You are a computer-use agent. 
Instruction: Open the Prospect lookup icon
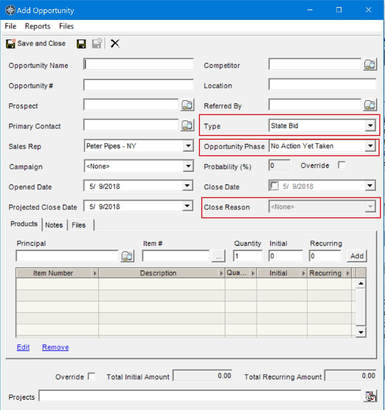point(187,105)
